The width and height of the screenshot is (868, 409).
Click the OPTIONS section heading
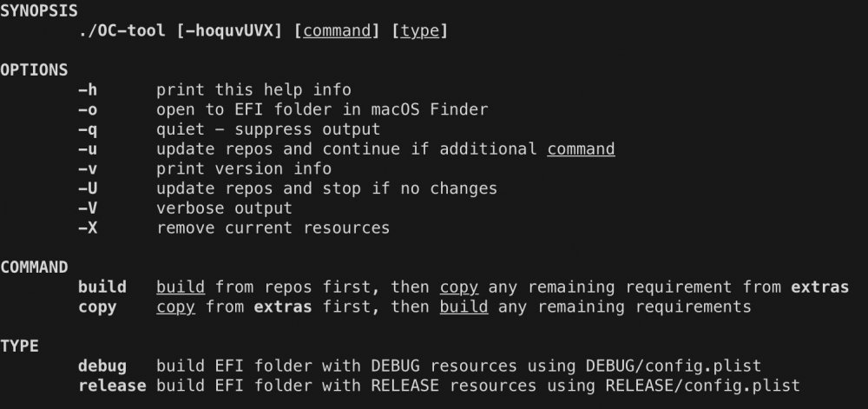tap(34, 70)
